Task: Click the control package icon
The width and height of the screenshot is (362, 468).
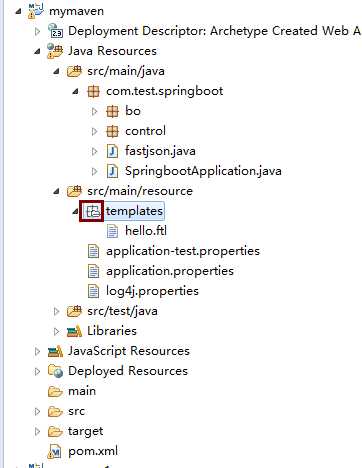Action: pos(112,131)
